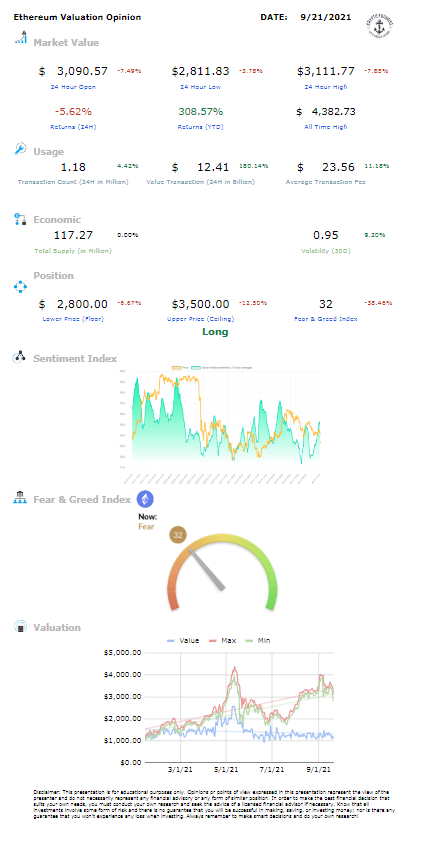This screenshot has width=421, height=841.
Task: Click the 117.27 total supply value
Action: [x=73, y=235]
